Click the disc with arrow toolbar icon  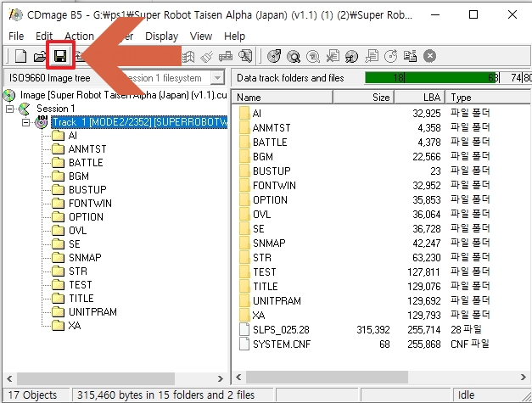point(274,56)
